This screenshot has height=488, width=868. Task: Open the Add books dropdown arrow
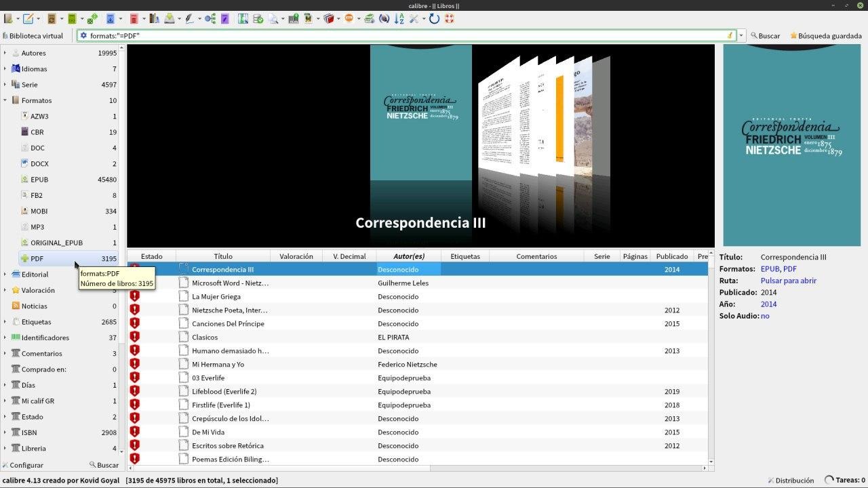tap(18, 19)
